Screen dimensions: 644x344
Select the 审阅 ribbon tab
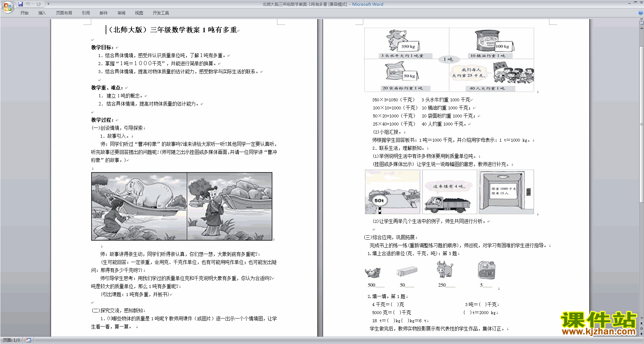click(x=121, y=13)
